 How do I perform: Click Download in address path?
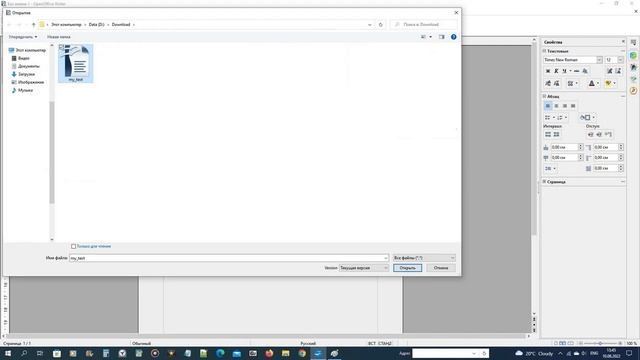pyautogui.click(x=121, y=24)
